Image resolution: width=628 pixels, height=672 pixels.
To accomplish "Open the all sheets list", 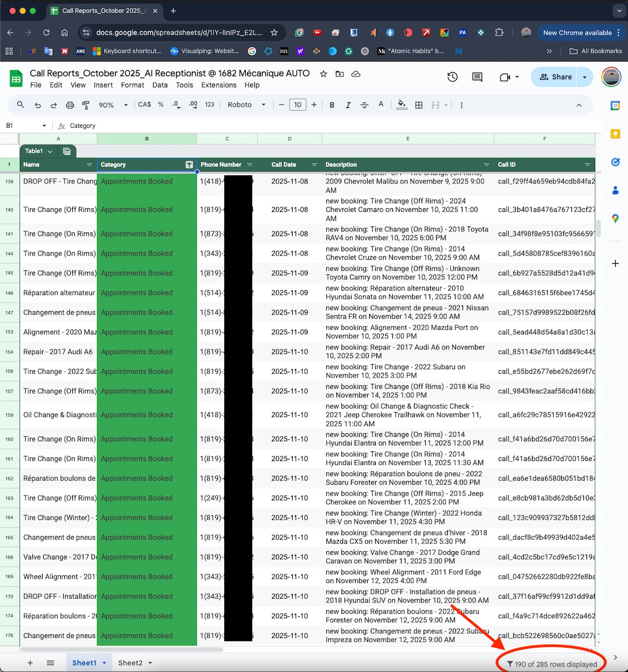I will [50, 663].
